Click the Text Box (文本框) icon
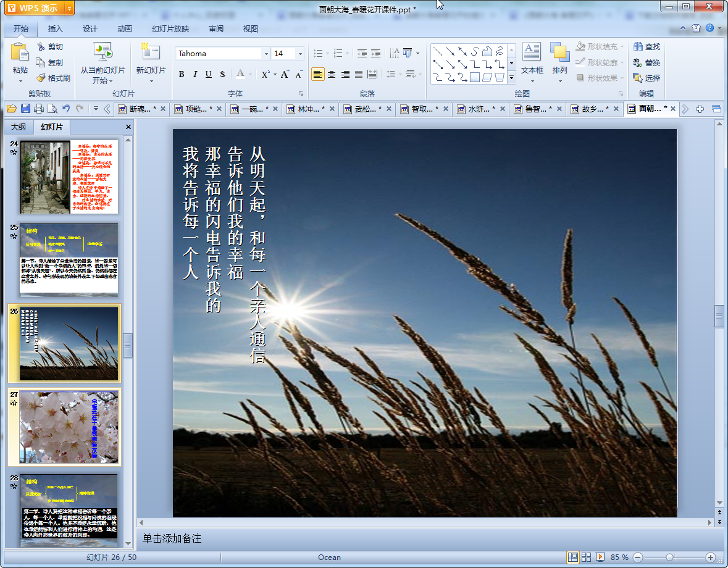The image size is (728, 568). tap(532, 51)
